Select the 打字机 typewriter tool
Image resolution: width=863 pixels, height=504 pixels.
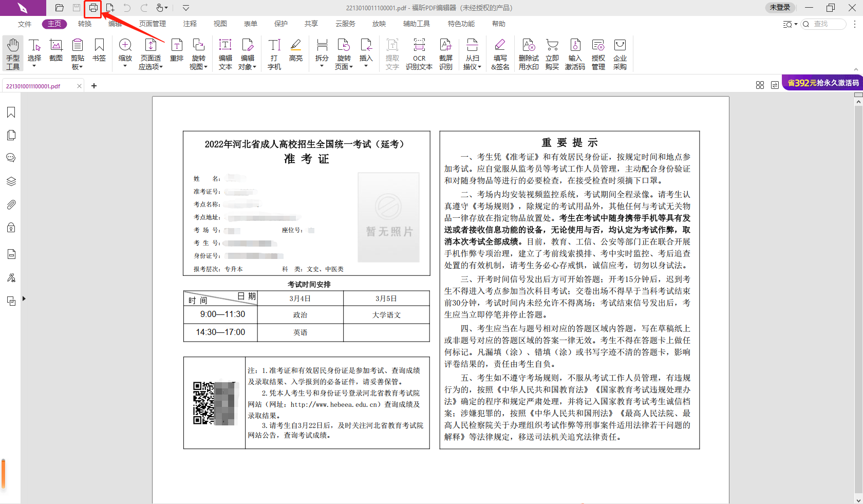coord(274,53)
